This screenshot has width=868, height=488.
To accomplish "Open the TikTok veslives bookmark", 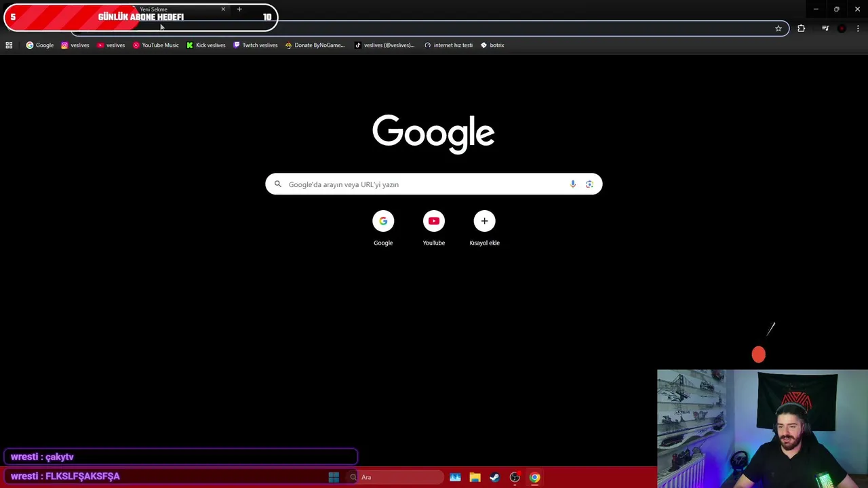I will pyautogui.click(x=385, y=45).
